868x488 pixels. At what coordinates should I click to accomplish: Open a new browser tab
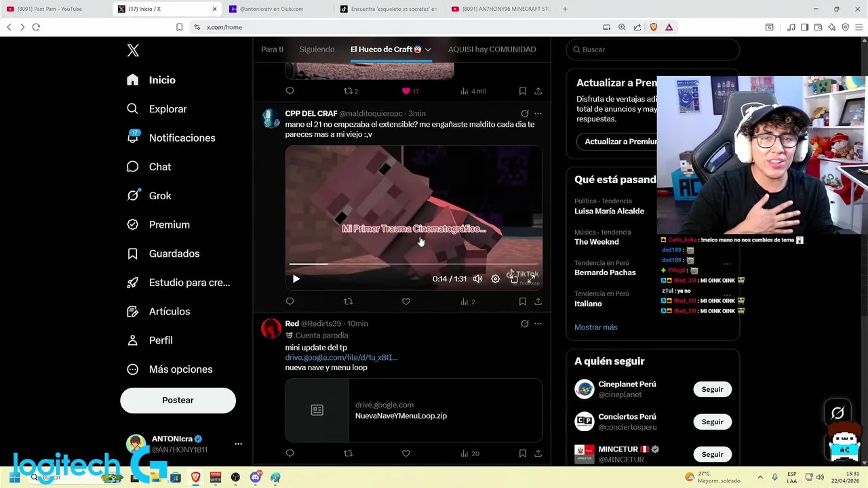coord(565,9)
